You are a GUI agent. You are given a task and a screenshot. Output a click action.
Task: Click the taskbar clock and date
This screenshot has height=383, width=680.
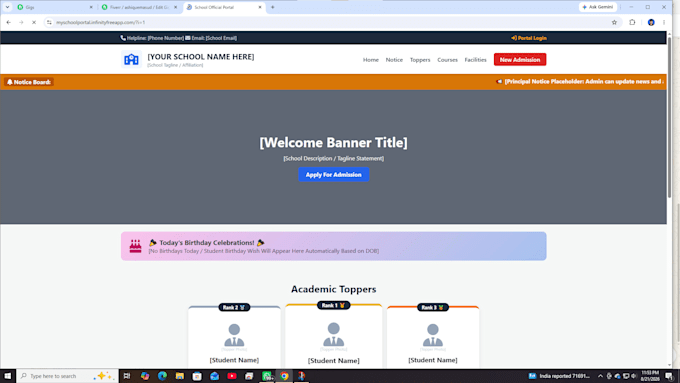coord(650,376)
